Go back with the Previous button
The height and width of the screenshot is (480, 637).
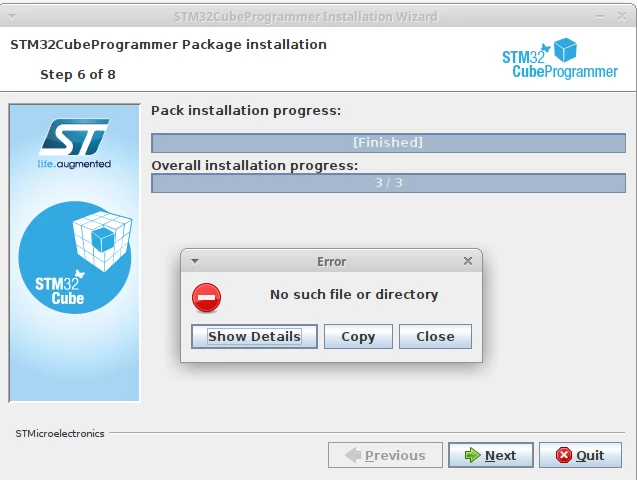385,455
